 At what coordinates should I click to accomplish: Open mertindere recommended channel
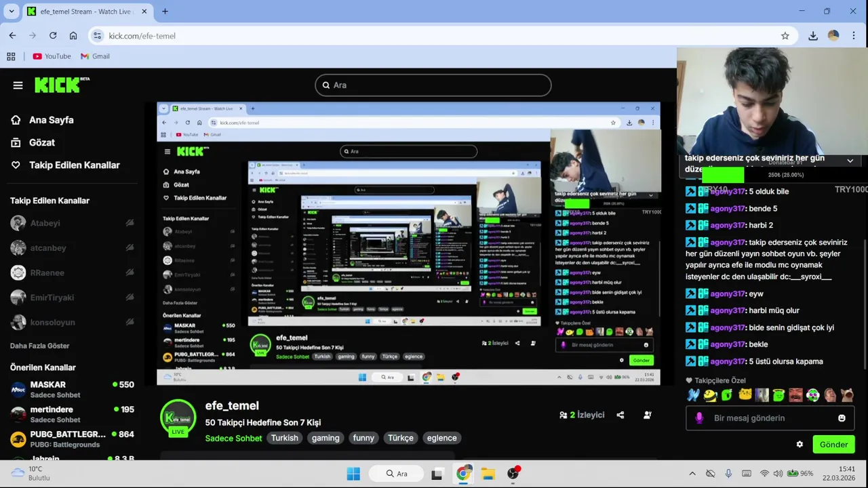point(73,413)
